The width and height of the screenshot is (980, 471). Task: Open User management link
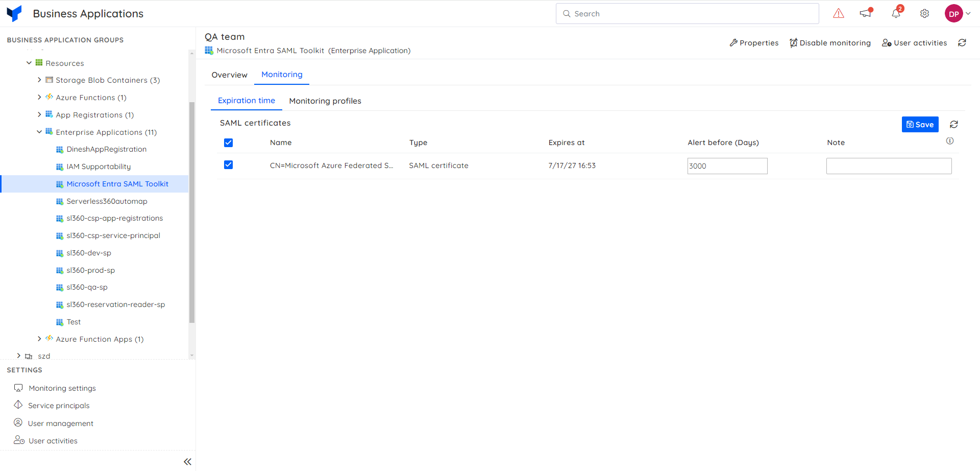[x=61, y=423]
